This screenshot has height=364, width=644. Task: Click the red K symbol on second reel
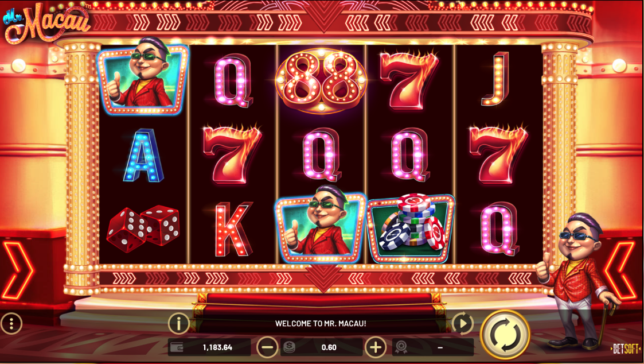coord(232,229)
